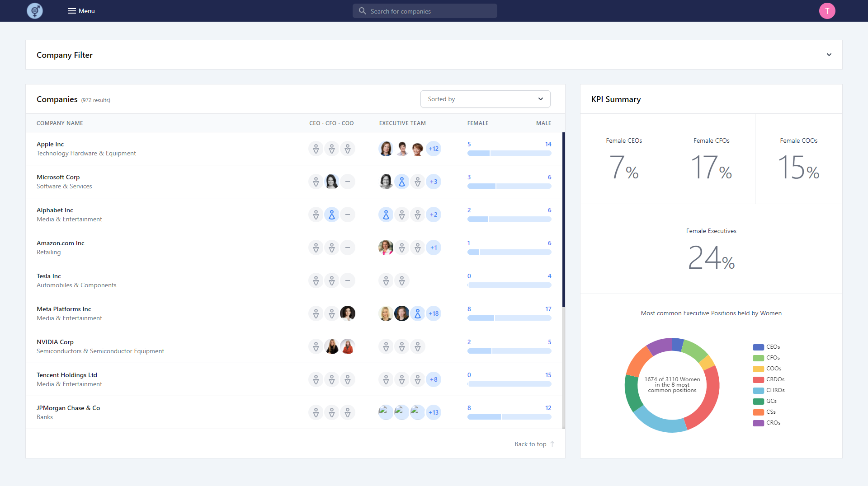This screenshot has width=868, height=486.
Task: Click Meta Platforms COO photo
Action: (x=348, y=313)
